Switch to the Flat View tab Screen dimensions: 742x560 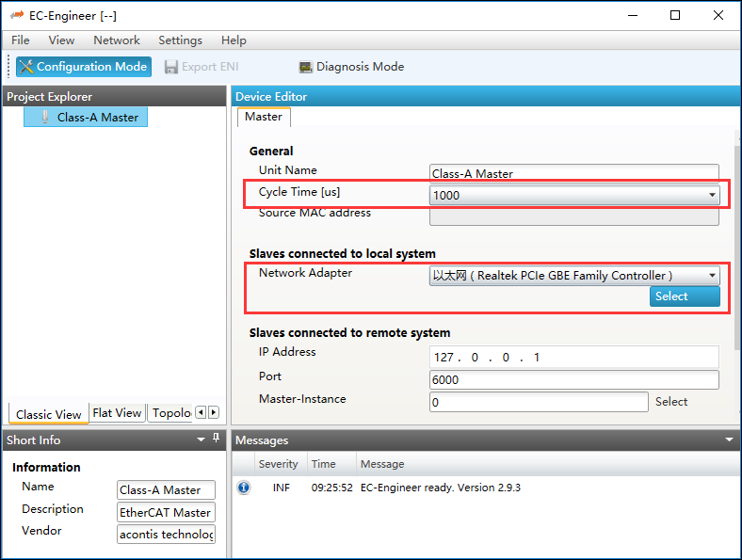click(117, 413)
